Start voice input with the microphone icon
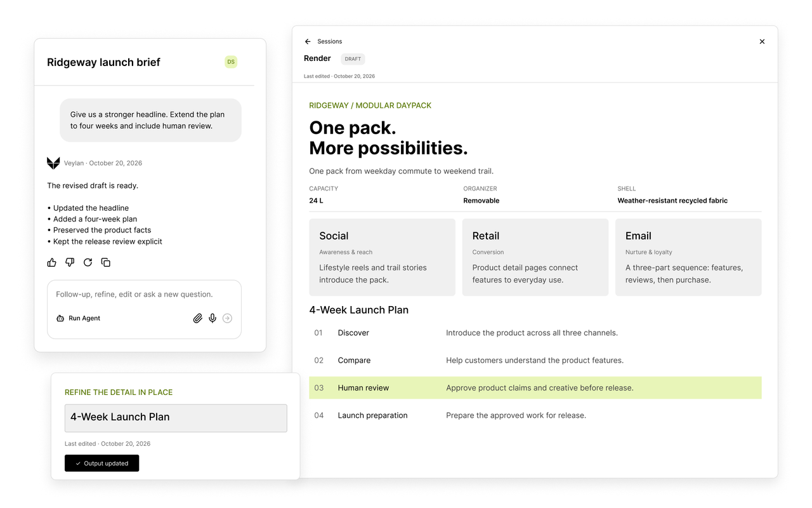This screenshot has height=508, width=812. tap(213, 318)
